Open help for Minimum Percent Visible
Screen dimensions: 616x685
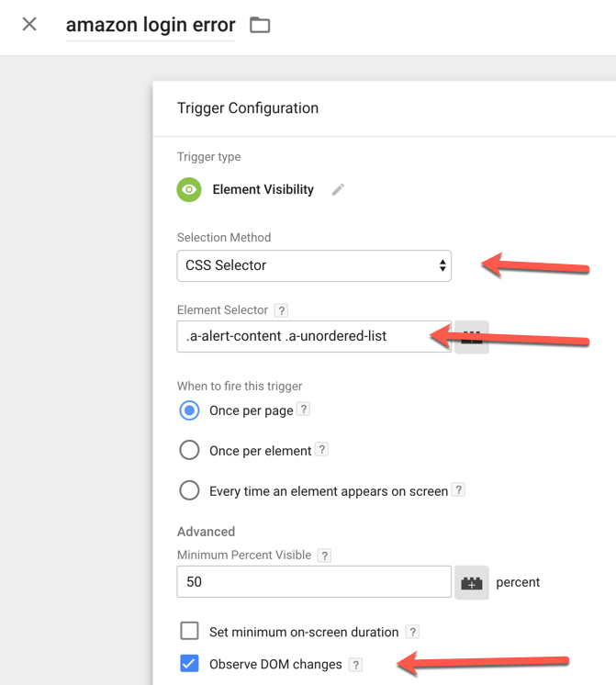(324, 556)
